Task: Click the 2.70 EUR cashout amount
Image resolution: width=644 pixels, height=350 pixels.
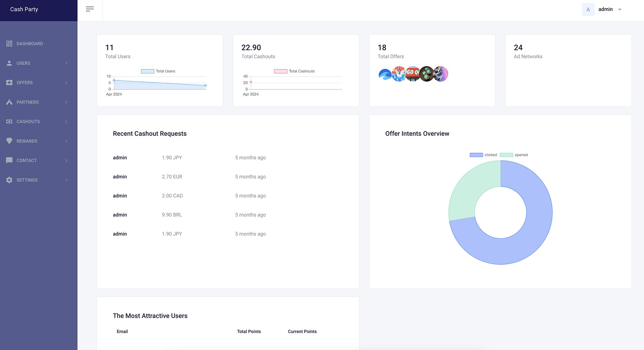Action: tap(172, 177)
